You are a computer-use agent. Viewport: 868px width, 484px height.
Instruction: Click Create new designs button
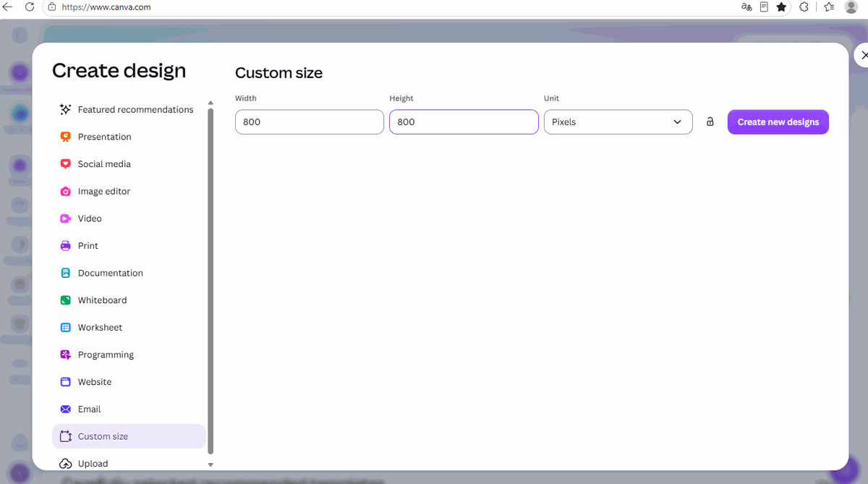coord(778,122)
